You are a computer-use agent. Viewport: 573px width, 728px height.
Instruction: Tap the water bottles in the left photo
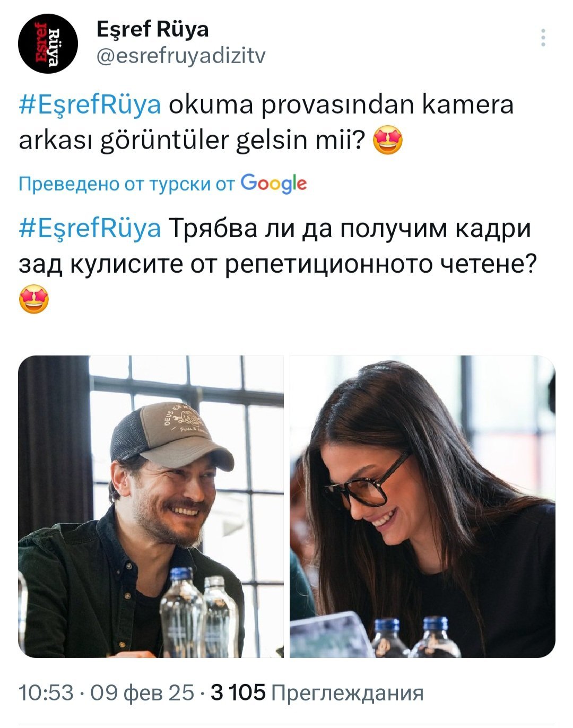click(199, 612)
